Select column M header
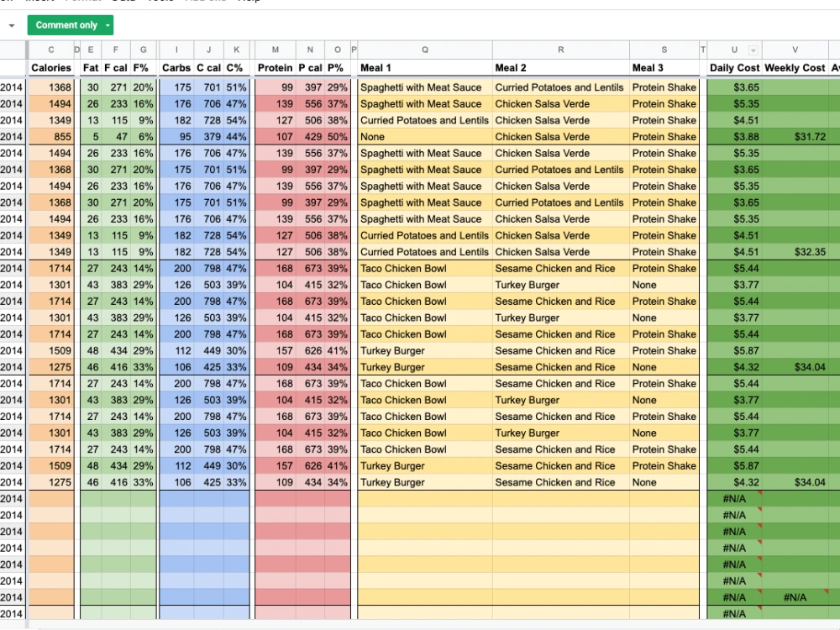Viewport: 840px width, 630px height. click(275, 50)
